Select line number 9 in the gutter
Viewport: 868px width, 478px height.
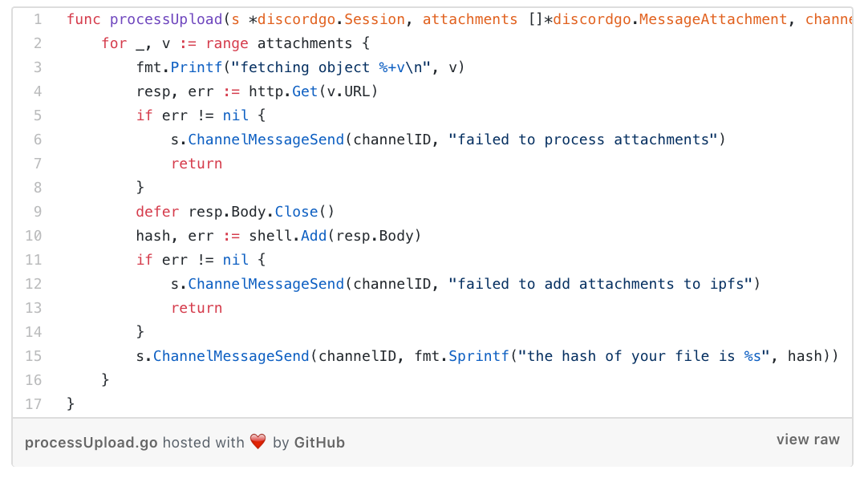tap(38, 212)
